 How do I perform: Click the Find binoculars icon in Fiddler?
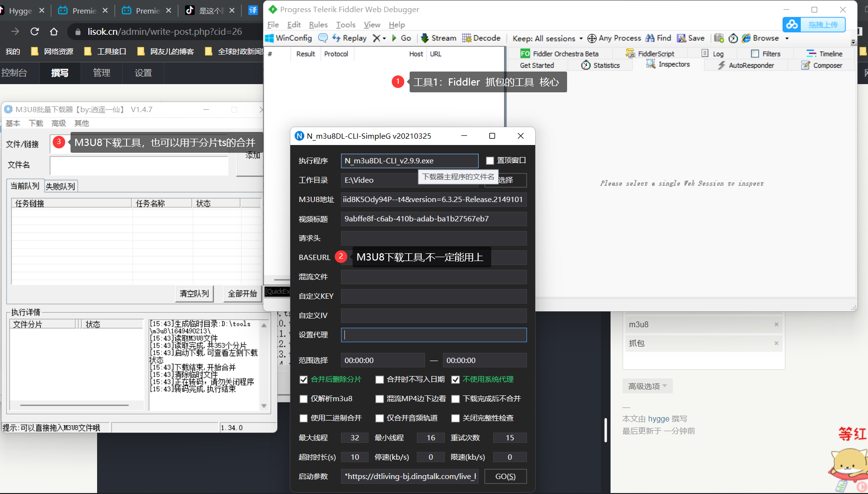[x=650, y=38]
